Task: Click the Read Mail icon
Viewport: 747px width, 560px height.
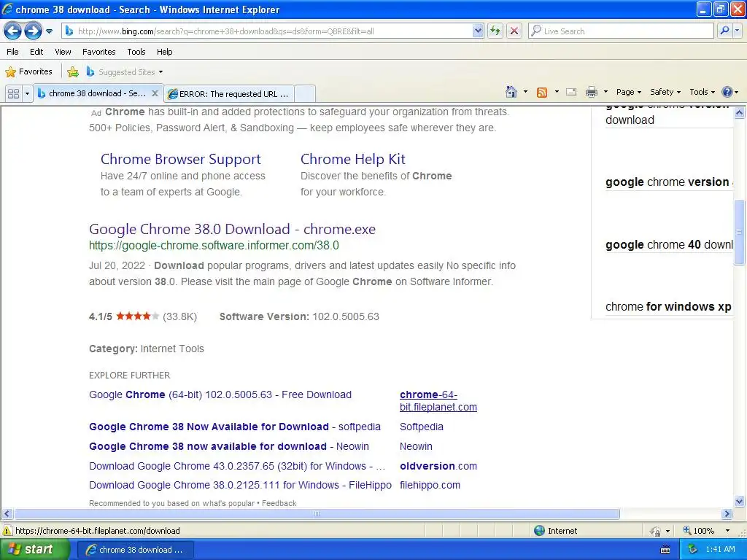Action: (x=571, y=92)
